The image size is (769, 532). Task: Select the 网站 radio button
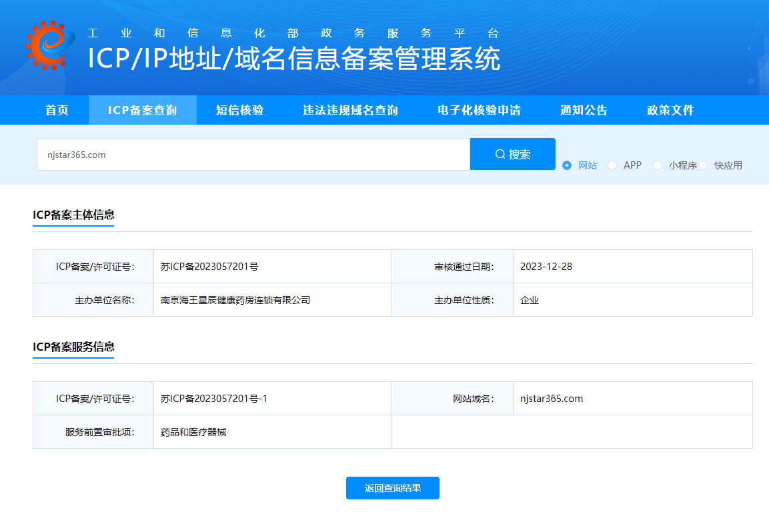pos(567,165)
